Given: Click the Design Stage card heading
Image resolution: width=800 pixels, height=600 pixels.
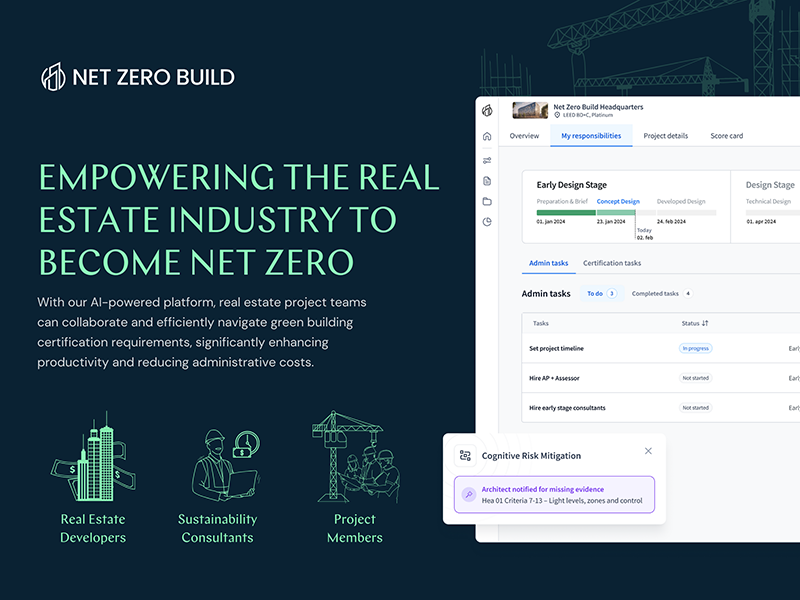Looking at the screenshot, I should (x=770, y=185).
